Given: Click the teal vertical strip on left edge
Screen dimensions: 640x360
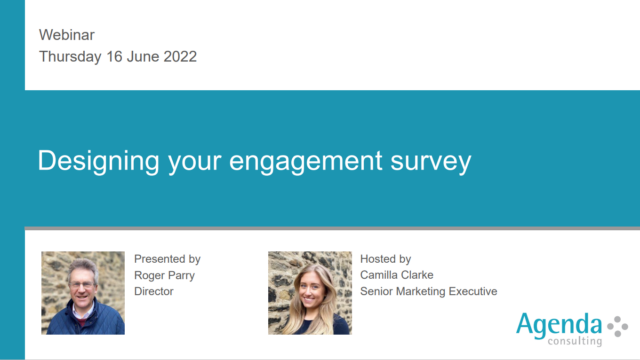Looking at the screenshot, I should coord(12,180).
